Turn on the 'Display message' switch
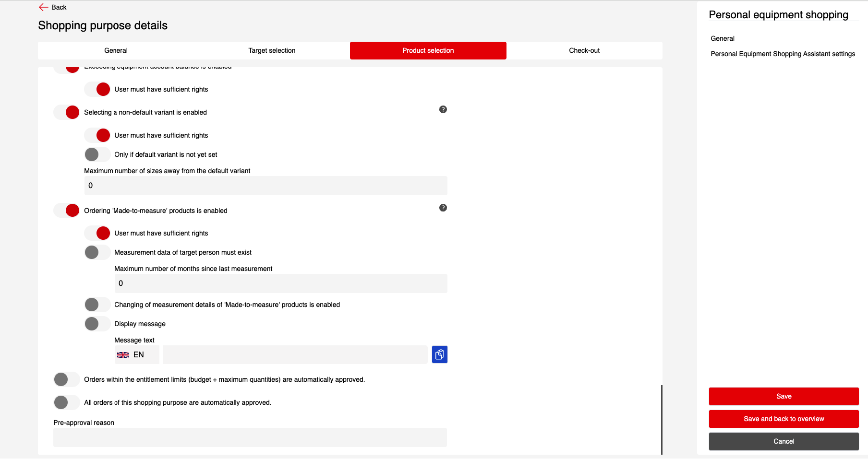Viewport: 868px width, 459px height. [x=97, y=324]
